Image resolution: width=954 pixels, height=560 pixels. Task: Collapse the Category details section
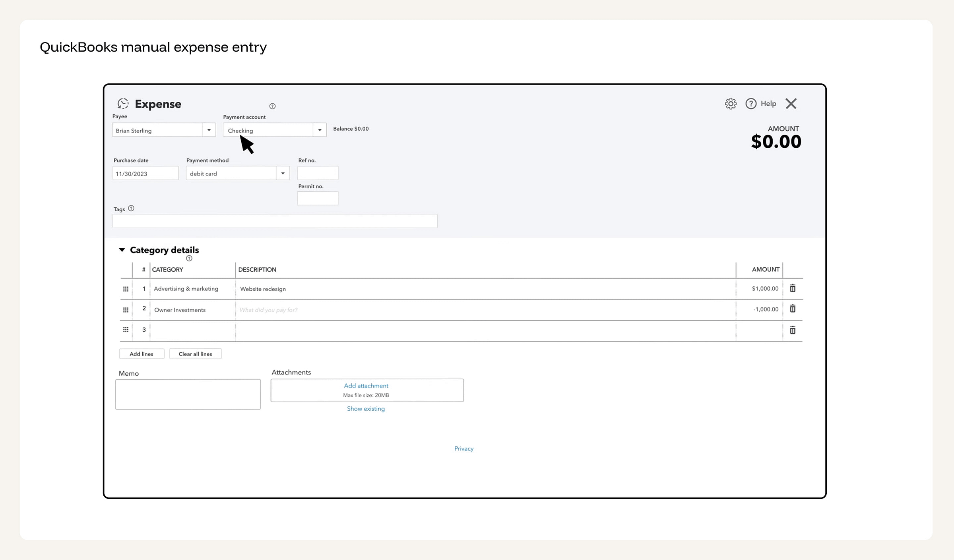[122, 250]
